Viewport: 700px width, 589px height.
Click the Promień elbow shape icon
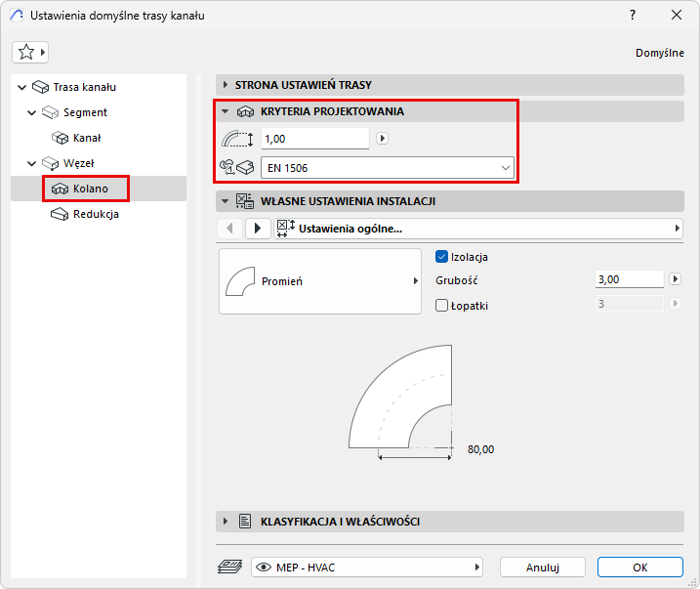240,281
